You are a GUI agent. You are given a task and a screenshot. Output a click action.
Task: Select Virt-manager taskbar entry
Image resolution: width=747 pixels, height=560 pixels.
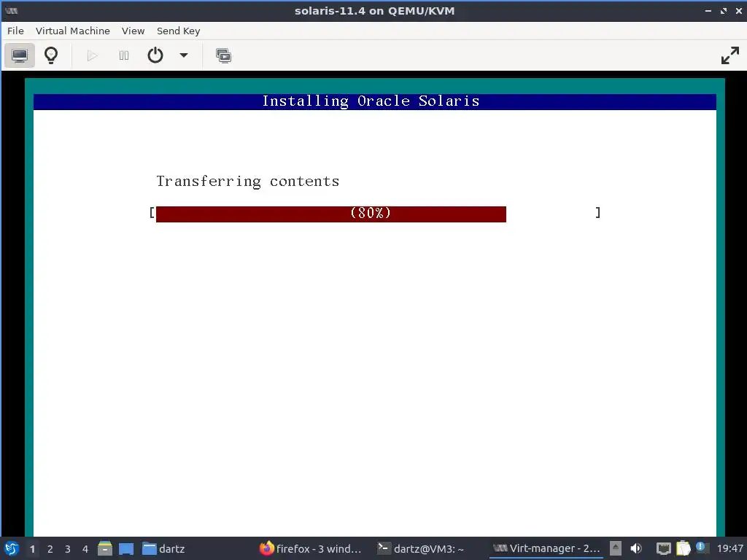click(546, 549)
